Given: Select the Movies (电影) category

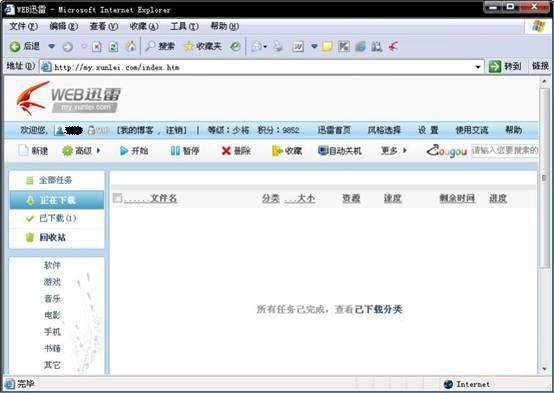Looking at the screenshot, I should 52,315.
